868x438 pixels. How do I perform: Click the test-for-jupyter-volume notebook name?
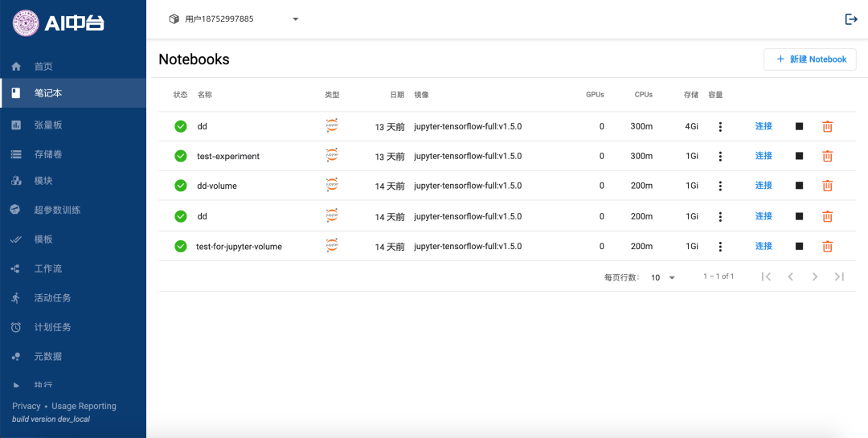coord(240,247)
